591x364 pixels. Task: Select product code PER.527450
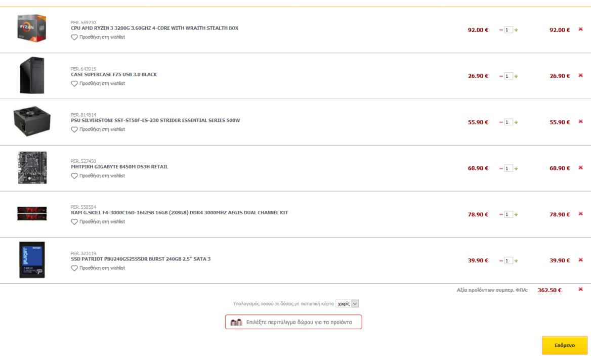83,161
